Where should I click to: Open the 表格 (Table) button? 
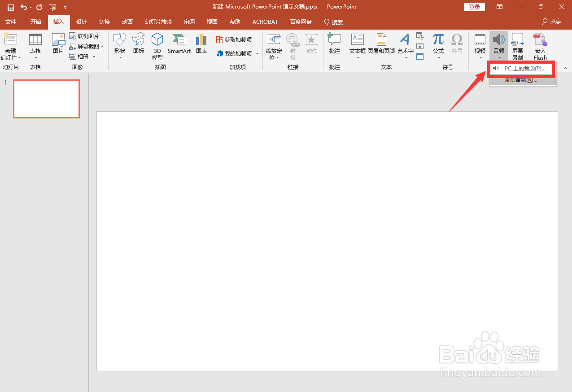tap(35, 47)
